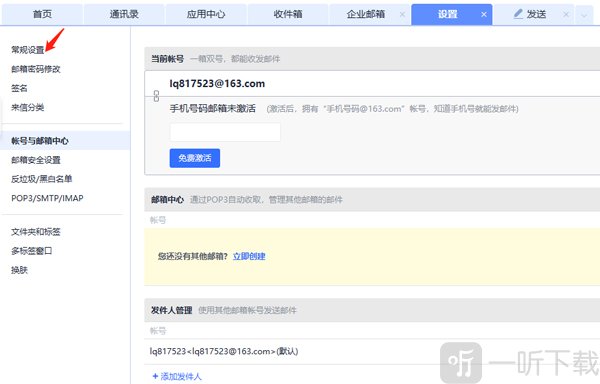
Task: Open the 首页 tab
Action: [x=42, y=15]
